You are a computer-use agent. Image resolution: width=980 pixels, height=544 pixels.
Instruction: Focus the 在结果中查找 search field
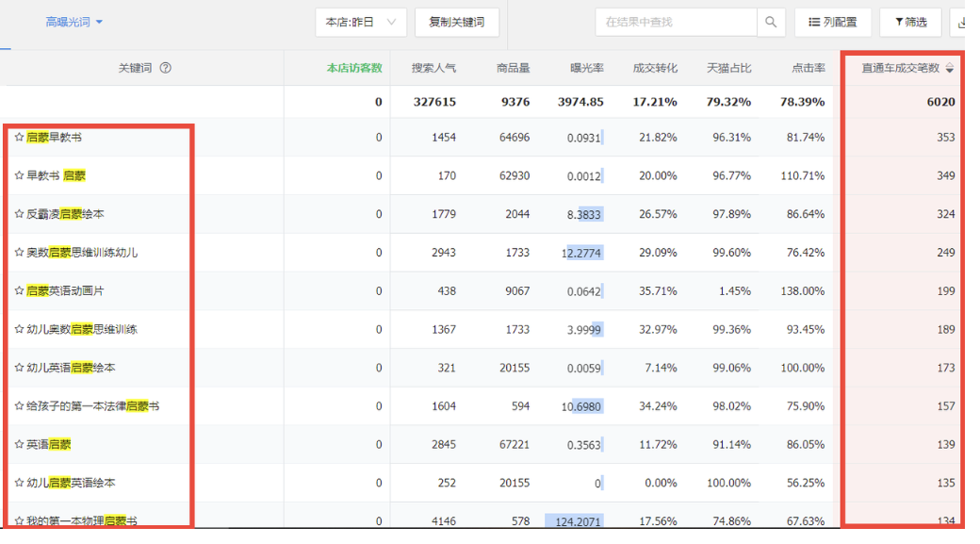click(x=676, y=22)
